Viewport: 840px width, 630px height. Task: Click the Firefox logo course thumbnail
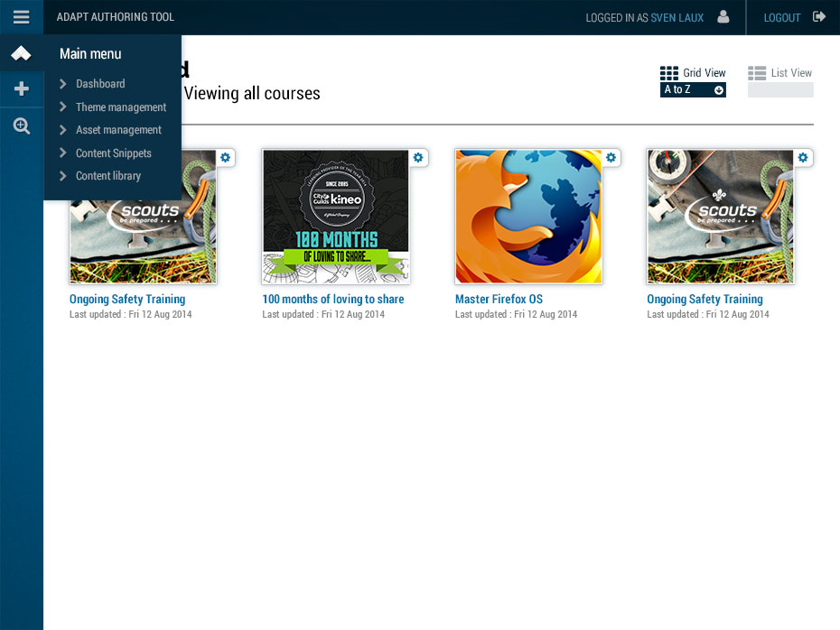(528, 217)
